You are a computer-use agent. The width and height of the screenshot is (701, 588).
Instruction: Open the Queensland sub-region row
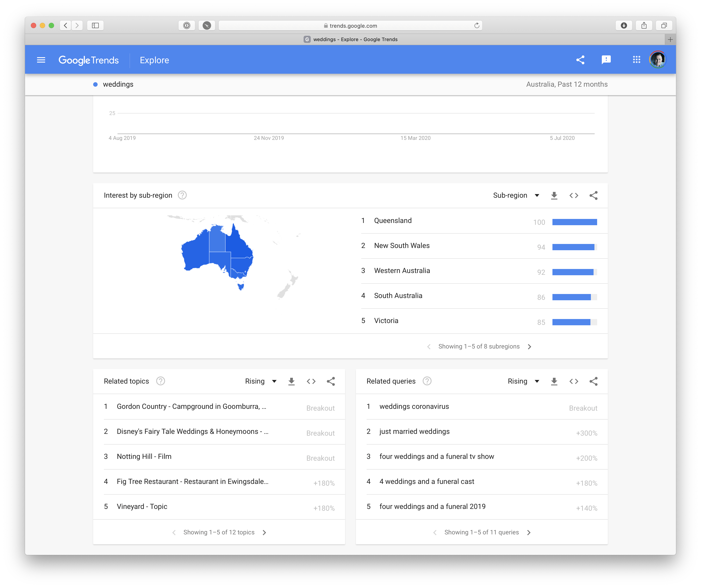393,221
